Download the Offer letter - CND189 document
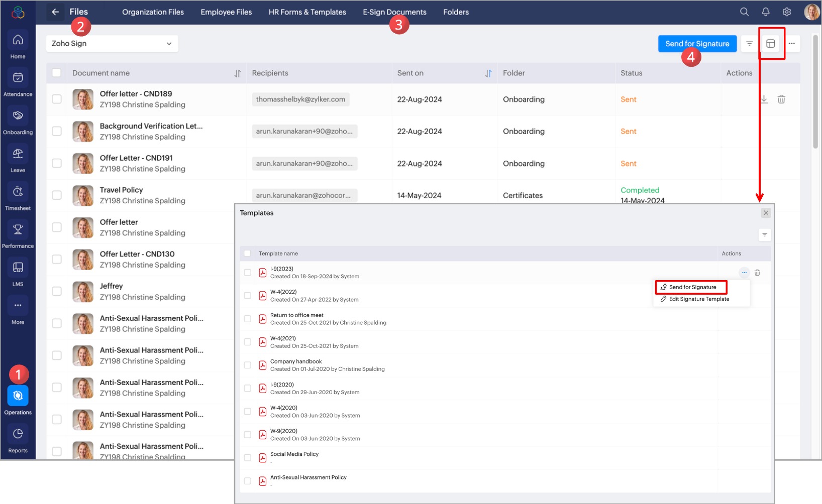 point(764,99)
